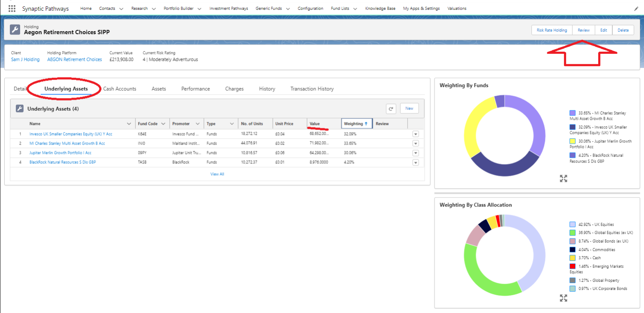This screenshot has width=644, height=313.
Task: Open AEGON Retirement Choices platform link
Action: 75,59
